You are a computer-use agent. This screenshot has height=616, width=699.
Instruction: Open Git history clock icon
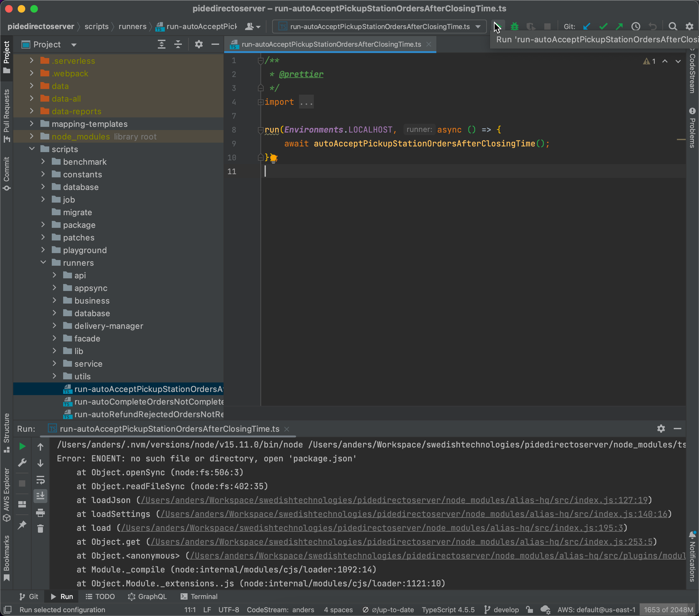(x=636, y=26)
